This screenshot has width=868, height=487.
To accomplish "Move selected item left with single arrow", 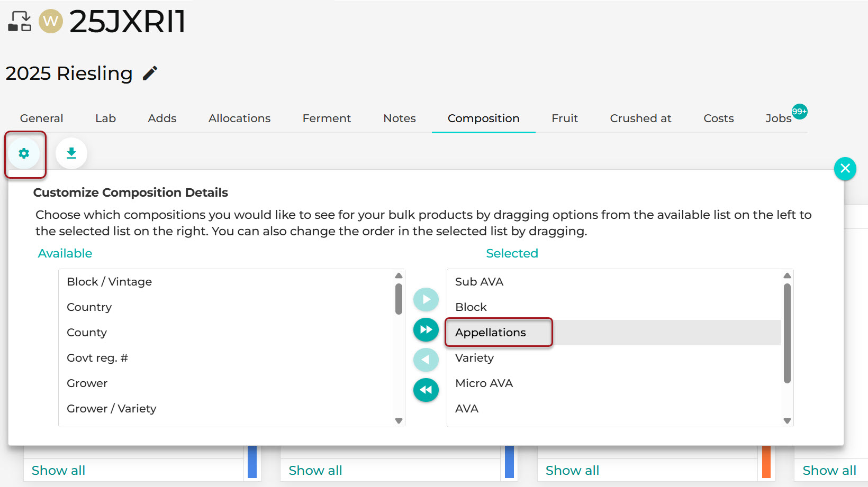I will pyautogui.click(x=426, y=360).
